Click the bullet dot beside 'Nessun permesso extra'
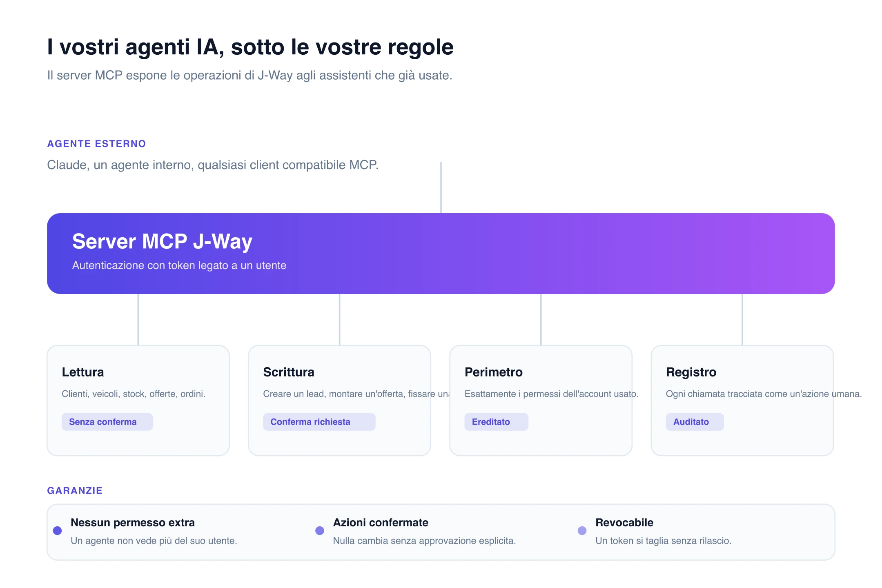 tap(58, 530)
